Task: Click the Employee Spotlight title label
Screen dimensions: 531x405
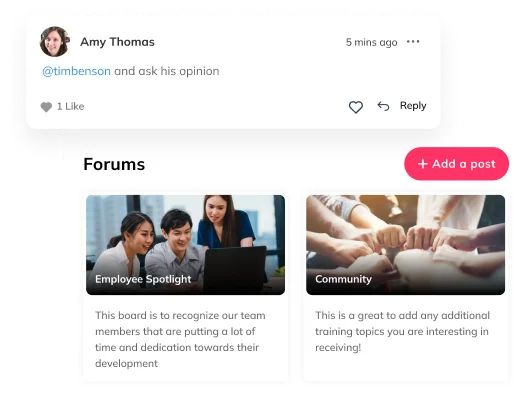Action: (143, 279)
